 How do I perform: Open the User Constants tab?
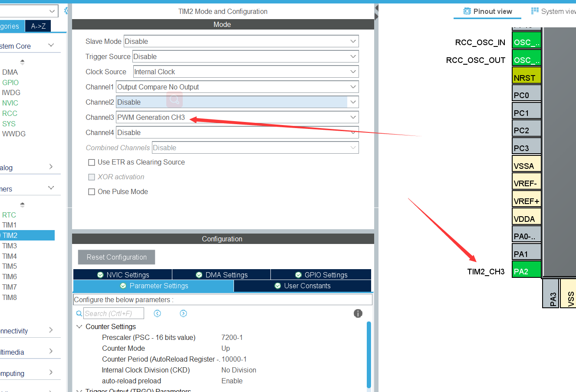303,286
